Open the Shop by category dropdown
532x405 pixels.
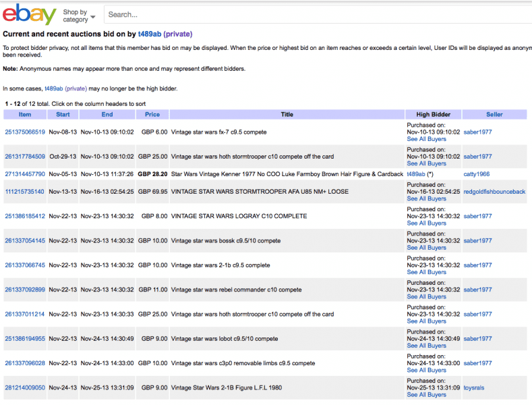pos(79,16)
